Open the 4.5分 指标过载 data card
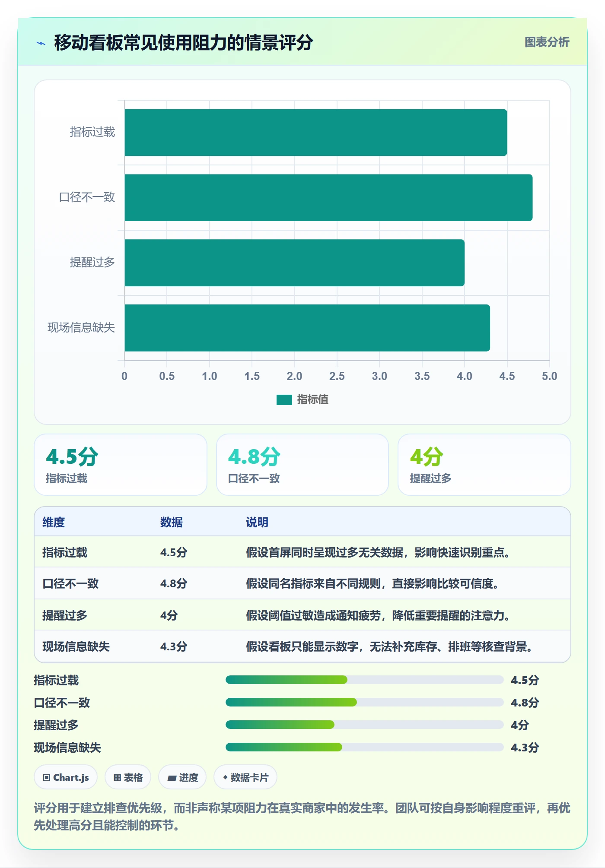This screenshot has height=868, width=605. 121,465
